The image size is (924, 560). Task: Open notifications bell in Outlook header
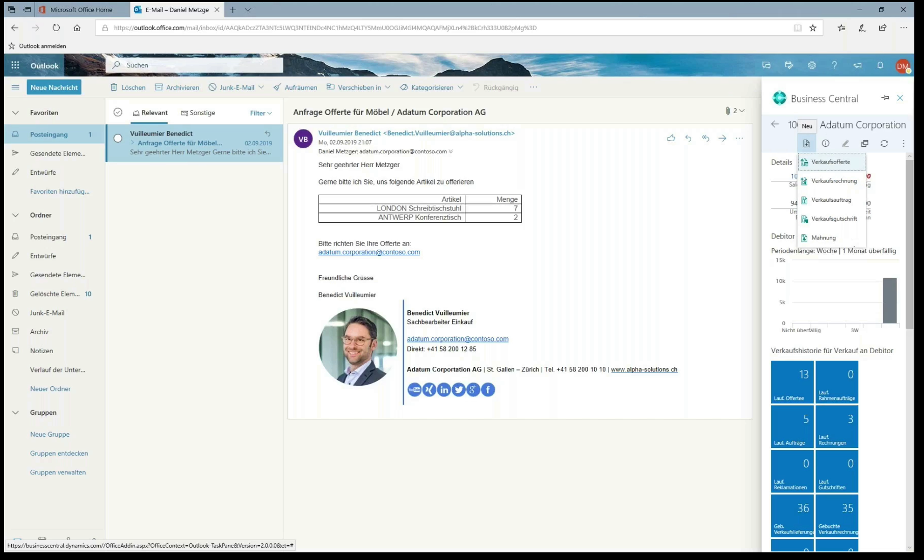[x=880, y=65]
